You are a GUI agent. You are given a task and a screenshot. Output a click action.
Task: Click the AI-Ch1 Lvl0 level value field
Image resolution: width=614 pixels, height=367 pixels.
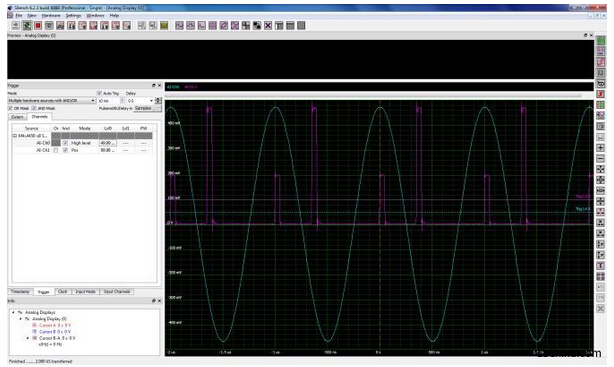(108, 150)
